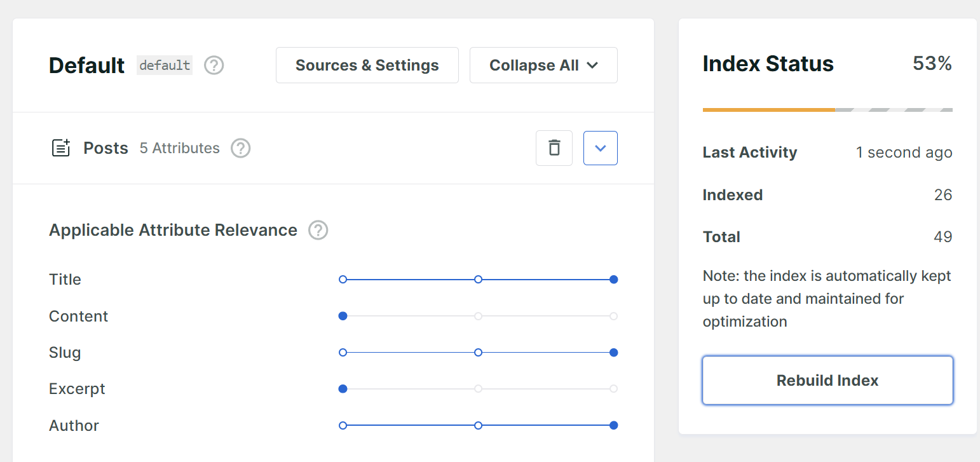Open help for the Default engine
Image resolution: width=980 pixels, height=462 pixels.
214,65
